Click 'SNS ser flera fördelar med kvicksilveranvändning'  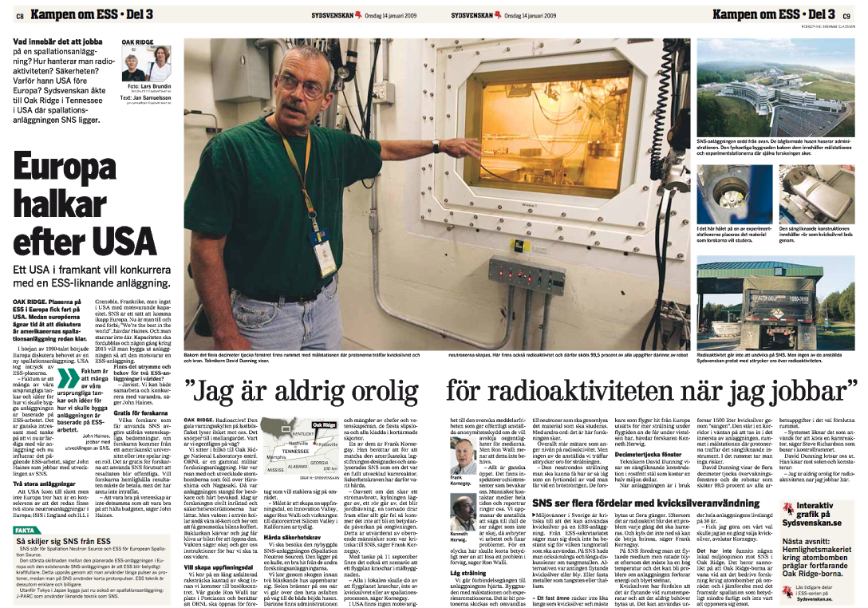[x=645, y=503]
